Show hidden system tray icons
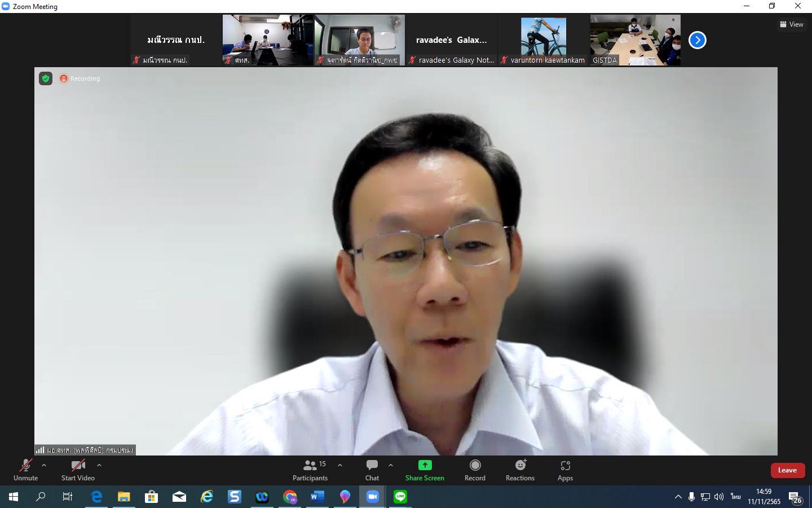Screen dimensions: 812x508 [678, 497]
